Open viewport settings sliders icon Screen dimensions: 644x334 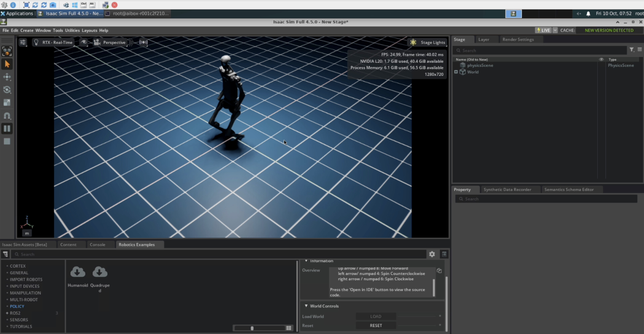(23, 42)
